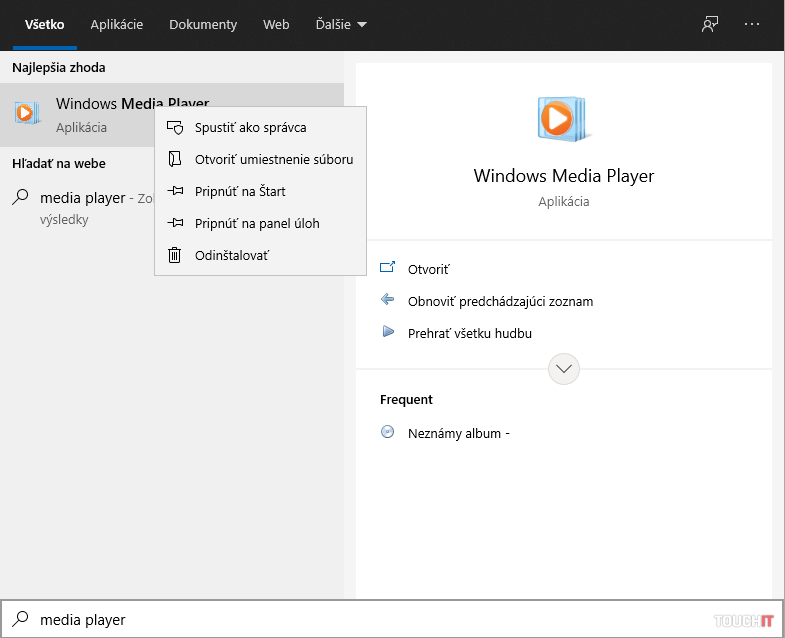This screenshot has height=638, width=785.
Task: Select the Web search tab
Action: pos(276,24)
